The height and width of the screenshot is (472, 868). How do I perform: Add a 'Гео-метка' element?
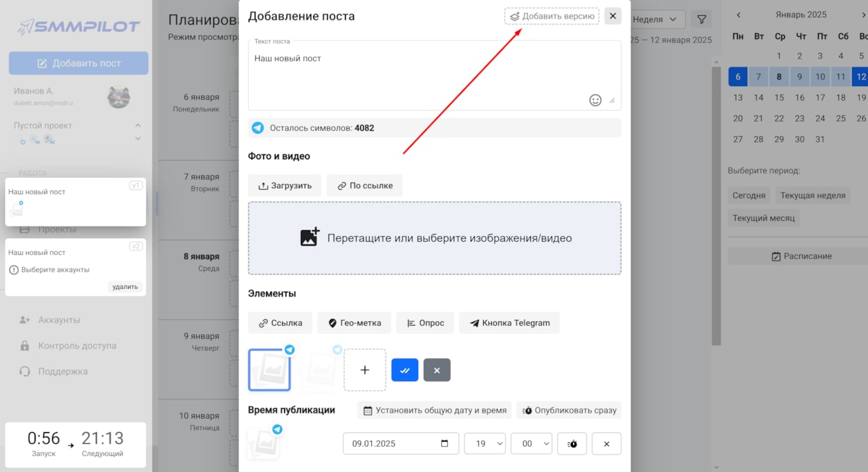(x=354, y=323)
